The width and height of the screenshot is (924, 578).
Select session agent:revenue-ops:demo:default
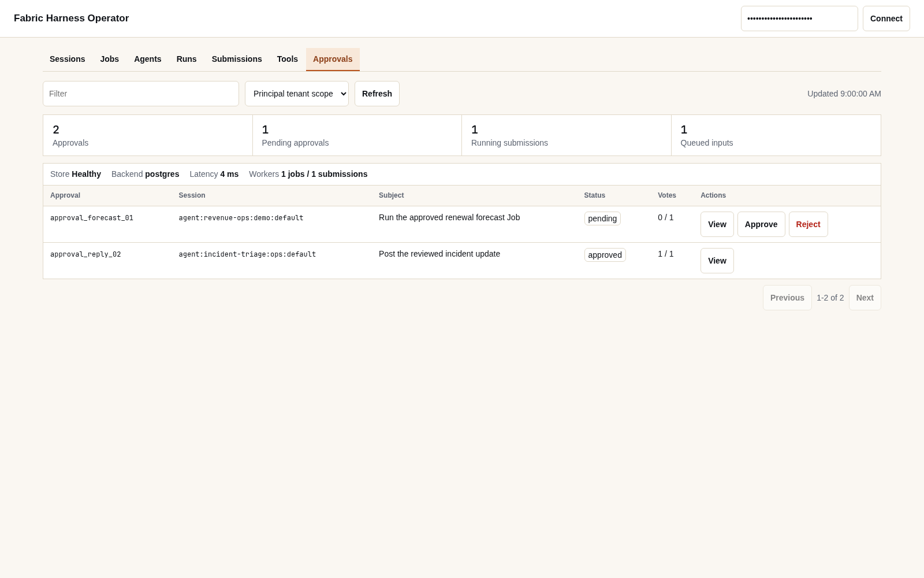click(241, 218)
